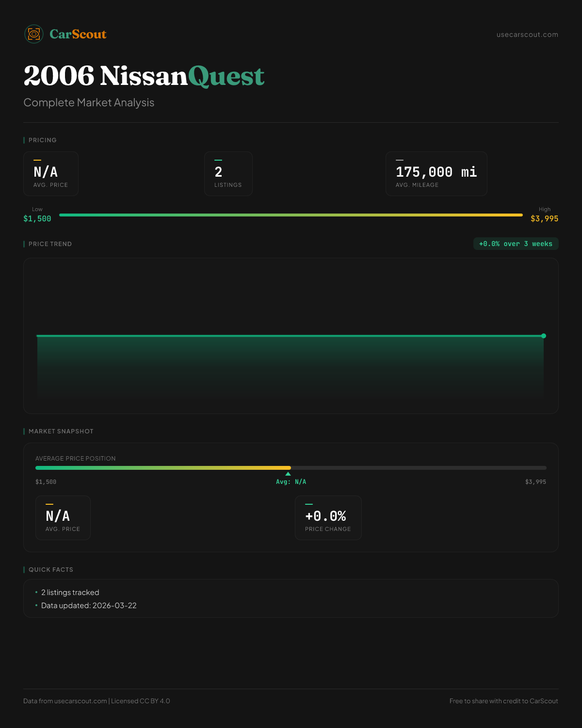This screenshot has width=582, height=728.
Task: Select the 2 Listings stat card
Action: pos(228,174)
